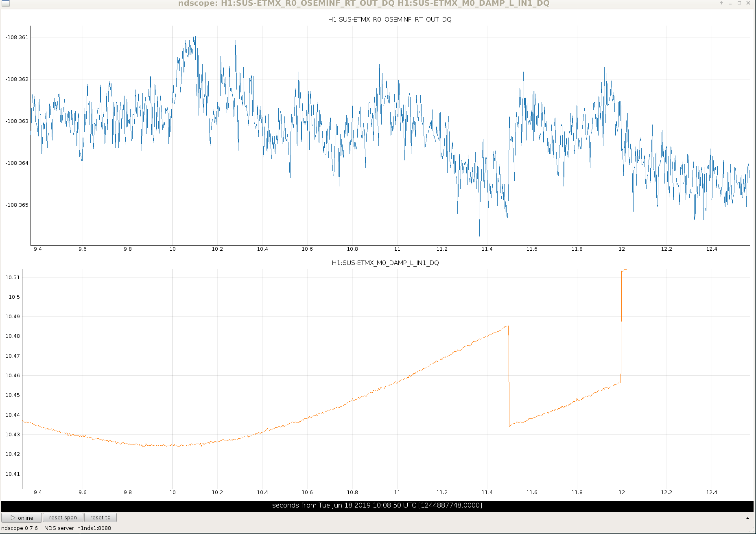Open the window menu icon in title bar
The height and width of the screenshot is (534, 756).
coord(5,3)
